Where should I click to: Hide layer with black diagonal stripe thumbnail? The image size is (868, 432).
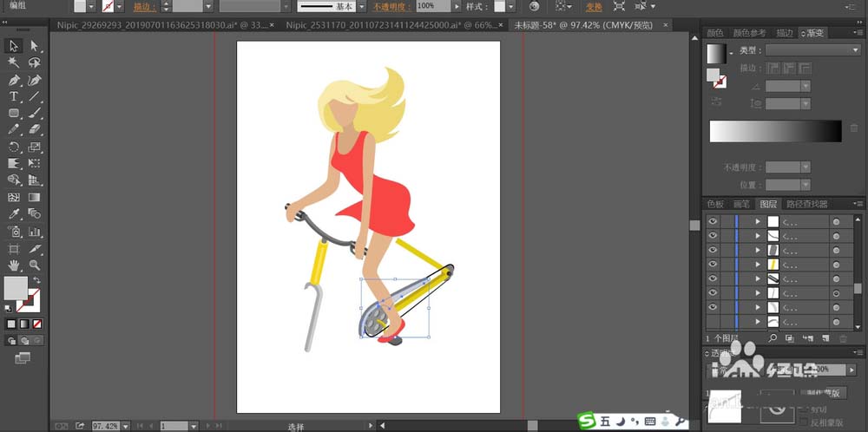click(x=713, y=278)
